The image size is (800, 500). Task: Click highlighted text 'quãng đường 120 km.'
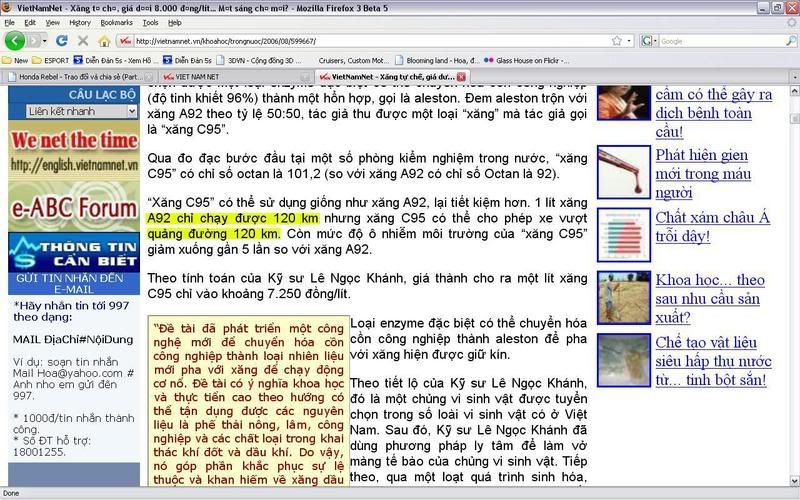coord(214,234)
